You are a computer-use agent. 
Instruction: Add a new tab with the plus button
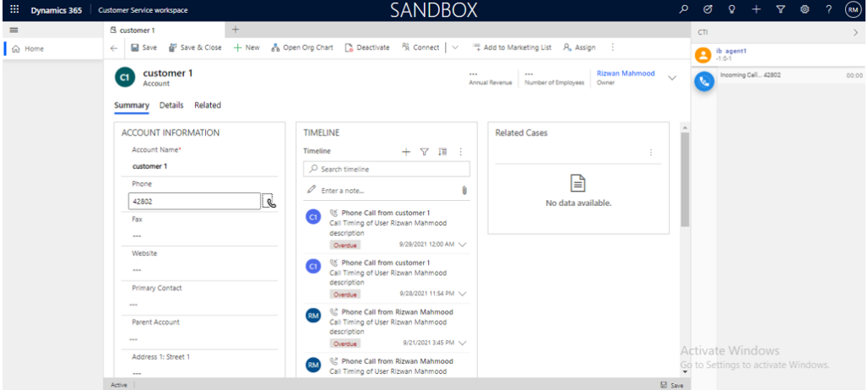click(x=235, y=30)
